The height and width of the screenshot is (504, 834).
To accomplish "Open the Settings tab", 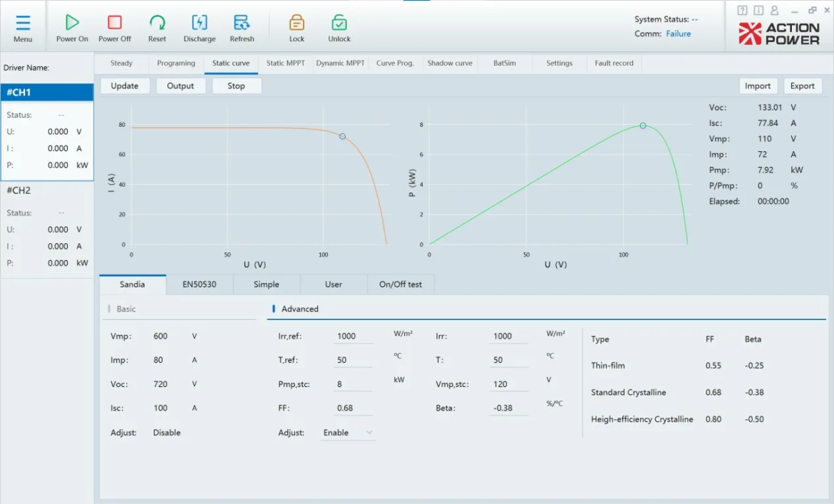I will (560, 63).
